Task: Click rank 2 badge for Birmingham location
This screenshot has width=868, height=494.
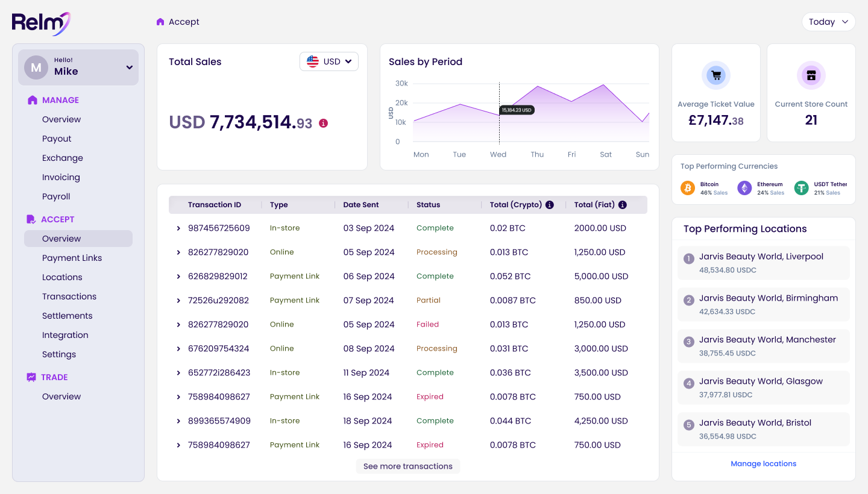Action: pos(689,300)
